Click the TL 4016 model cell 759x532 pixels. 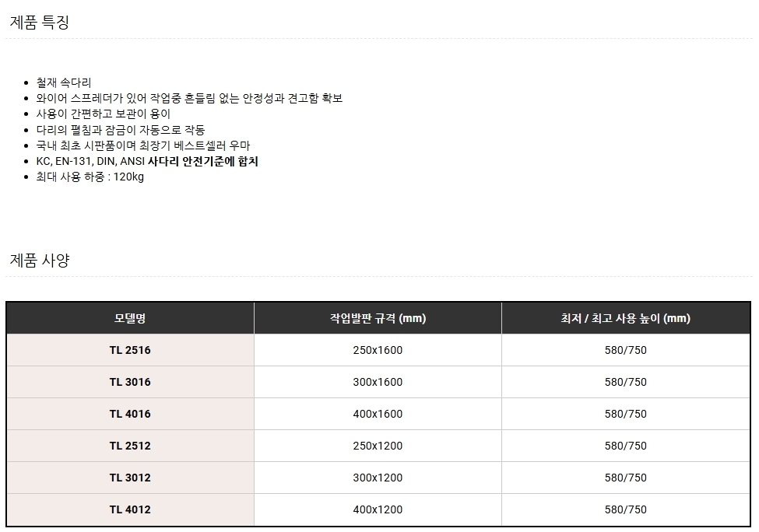(130, 414)
